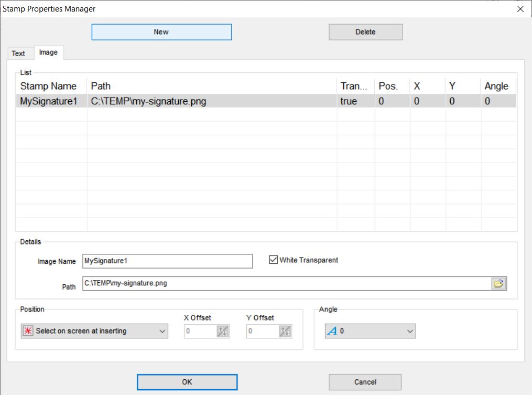Click the Path column header

coord(212,86)
